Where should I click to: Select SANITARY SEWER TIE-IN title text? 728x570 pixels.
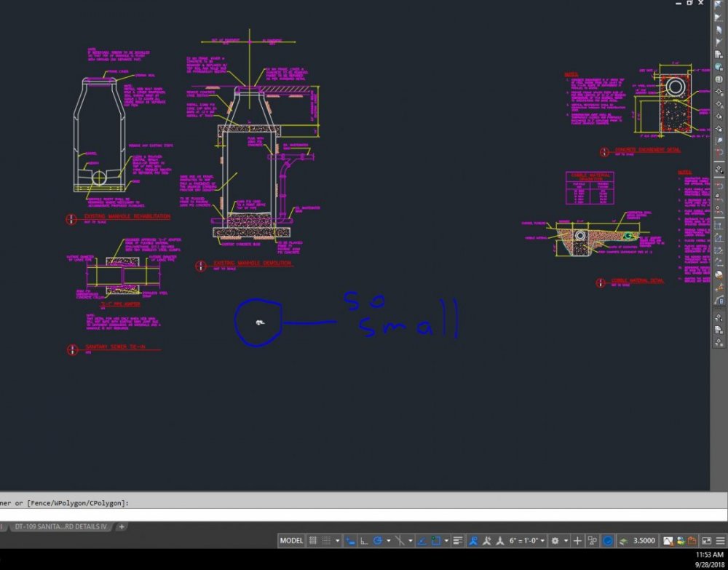(x=115, y=347)
